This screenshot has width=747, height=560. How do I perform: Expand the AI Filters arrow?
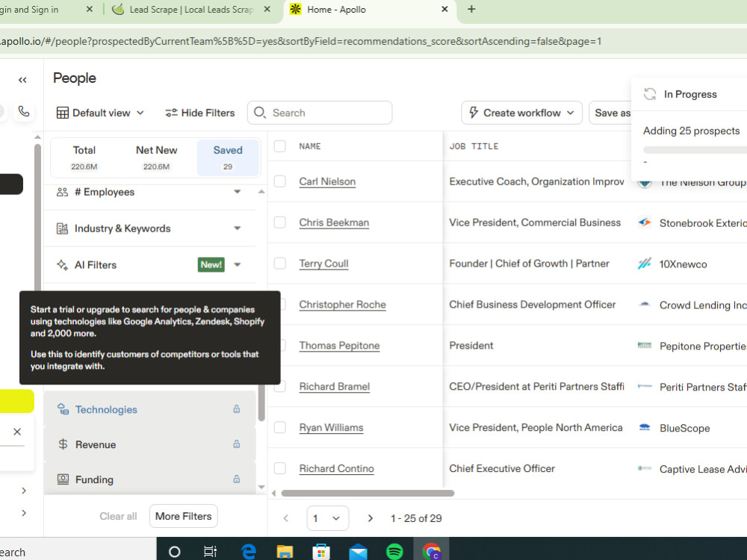point(238,264)
